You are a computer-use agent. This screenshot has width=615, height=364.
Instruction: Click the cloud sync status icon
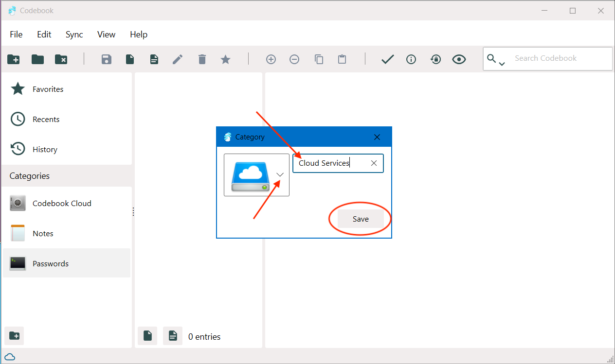point(10,357)
